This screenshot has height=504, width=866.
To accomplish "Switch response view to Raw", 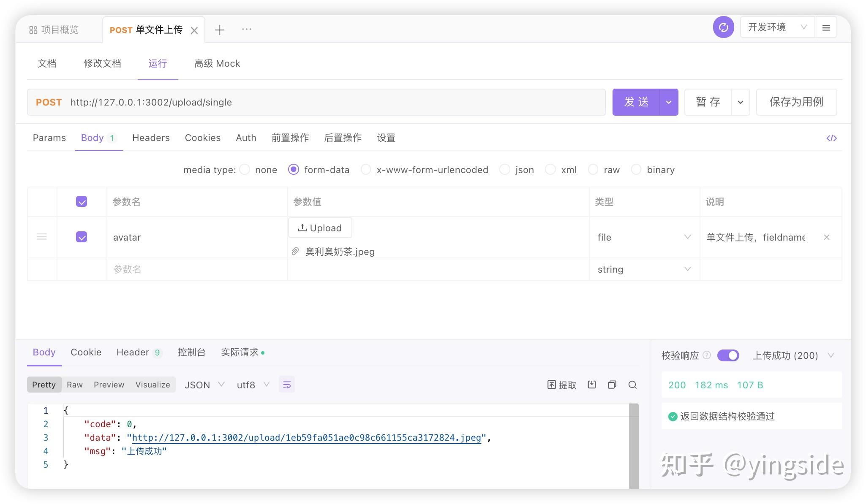I will [75, 385].
